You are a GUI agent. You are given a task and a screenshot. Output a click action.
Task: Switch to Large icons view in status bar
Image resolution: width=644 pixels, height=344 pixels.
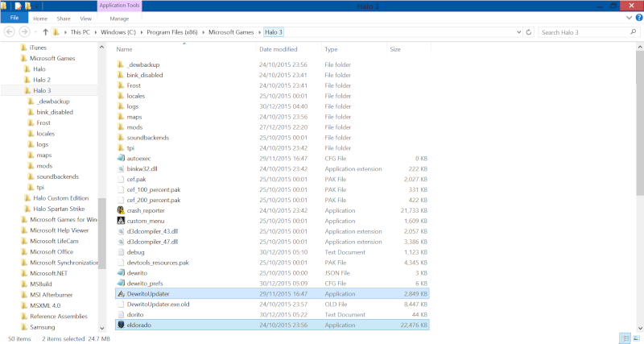point(636,338)
